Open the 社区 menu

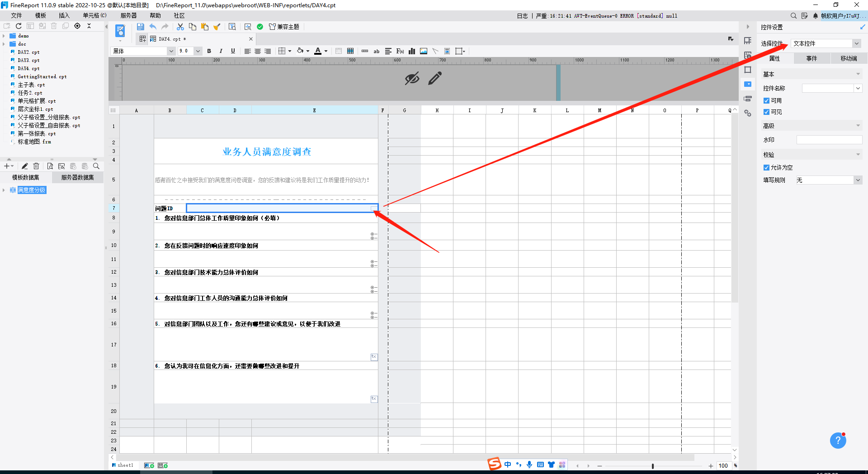(179, 15)
